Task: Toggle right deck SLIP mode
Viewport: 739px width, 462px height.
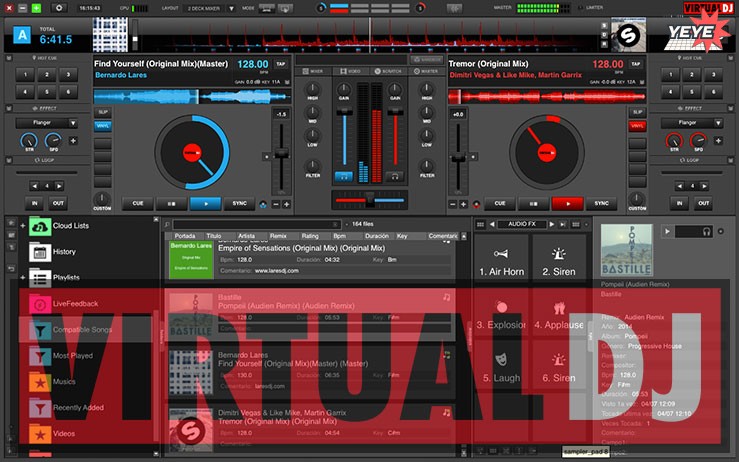Action: [x=637, y=112]
